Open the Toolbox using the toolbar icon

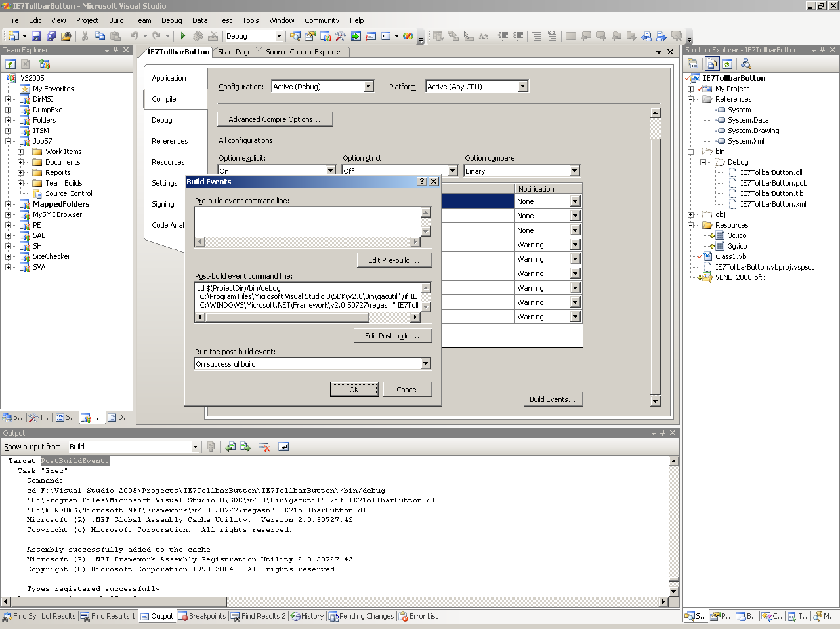point(341,36)
